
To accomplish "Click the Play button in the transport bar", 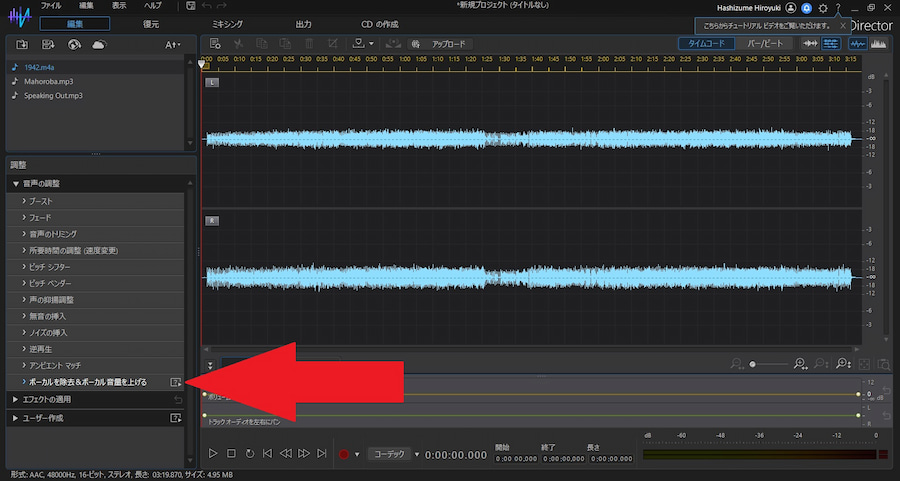I will tap(213, 454).
